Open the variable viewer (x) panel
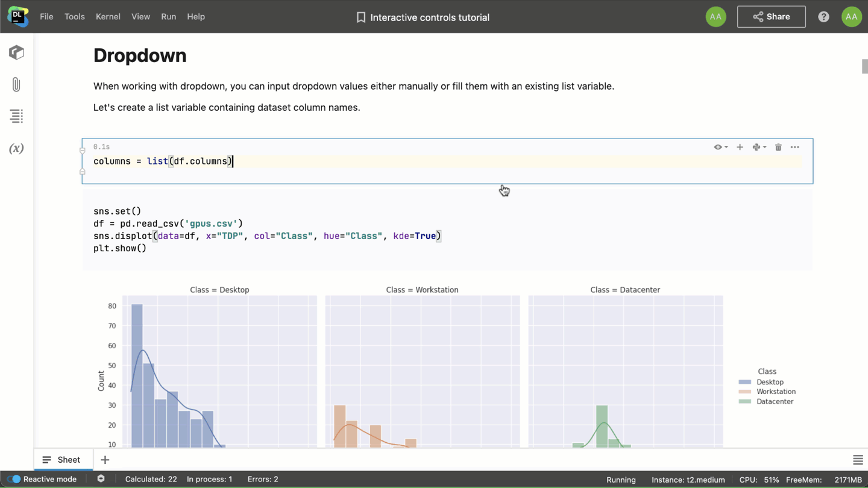This screenshot has height=488, width=868. 16,148
